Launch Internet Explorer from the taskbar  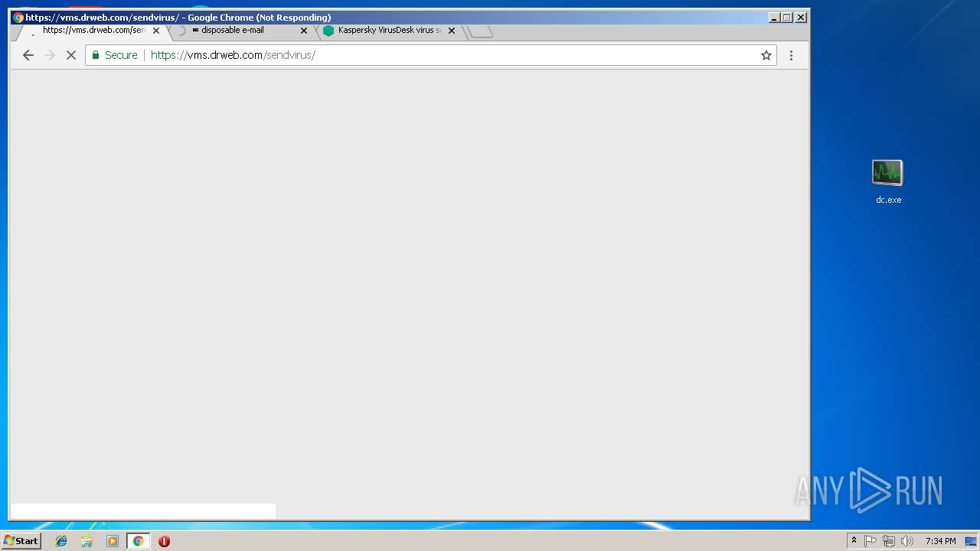tap(61, 541)
